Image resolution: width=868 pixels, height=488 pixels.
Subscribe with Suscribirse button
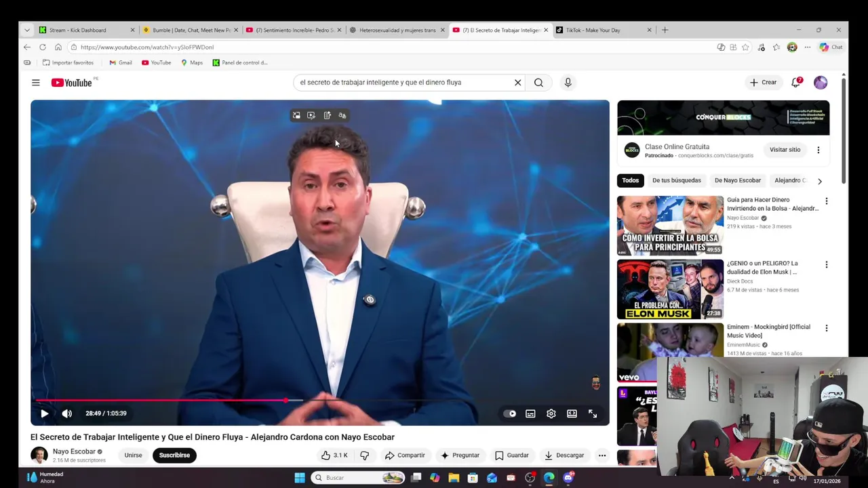pos(174,455)
